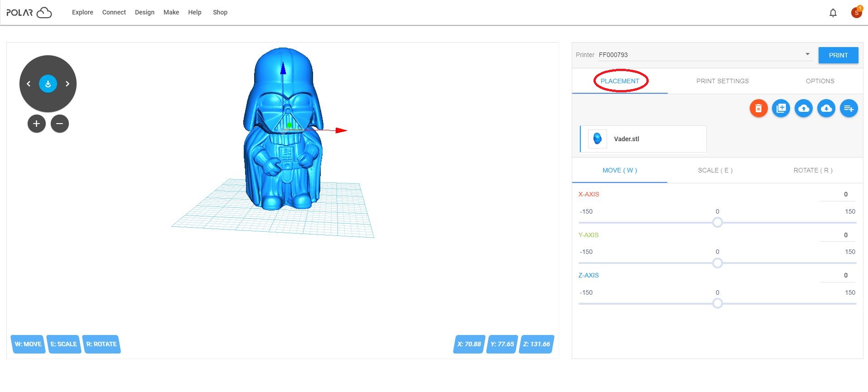868x392 pixels.
Task: Click the cloud upload icon
Action: coord(804,108)
